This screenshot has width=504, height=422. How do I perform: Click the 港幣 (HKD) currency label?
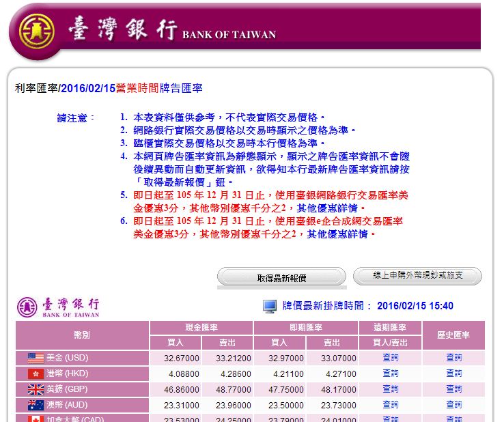pos(67,374)
